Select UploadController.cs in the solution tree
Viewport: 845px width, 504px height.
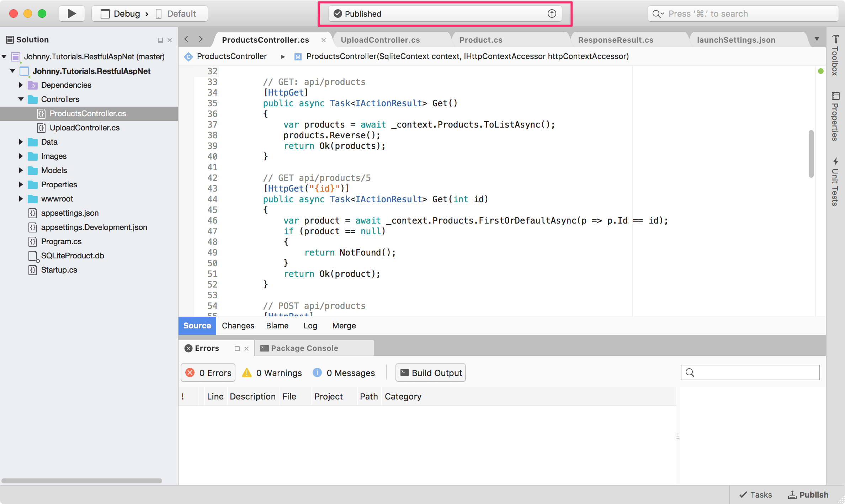(84, 128)
